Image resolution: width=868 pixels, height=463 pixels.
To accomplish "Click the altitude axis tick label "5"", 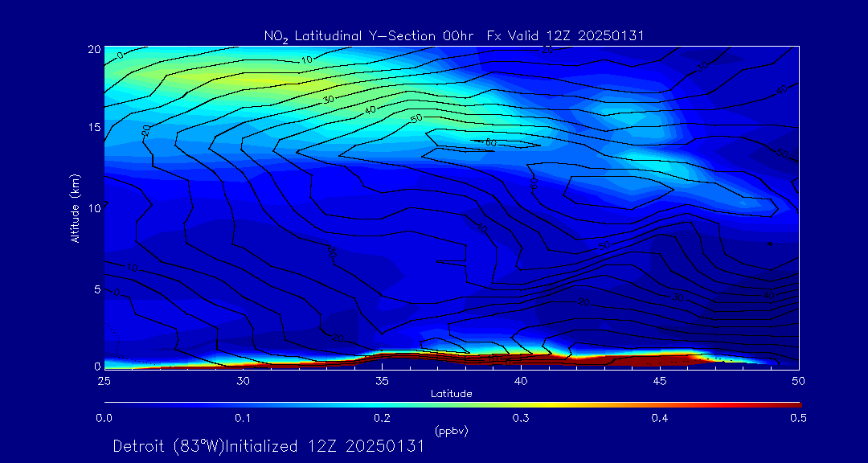I will pyautogui.click(x=97, y=289).
